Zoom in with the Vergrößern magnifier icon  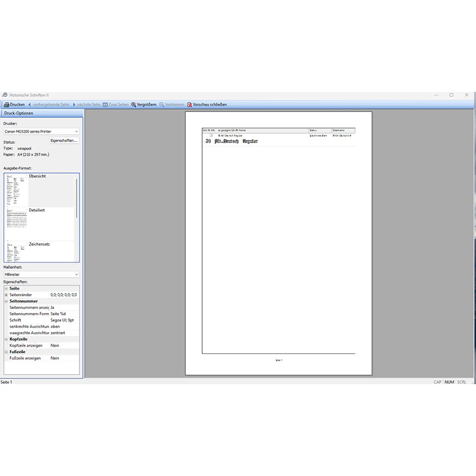(x=134, y=104)
